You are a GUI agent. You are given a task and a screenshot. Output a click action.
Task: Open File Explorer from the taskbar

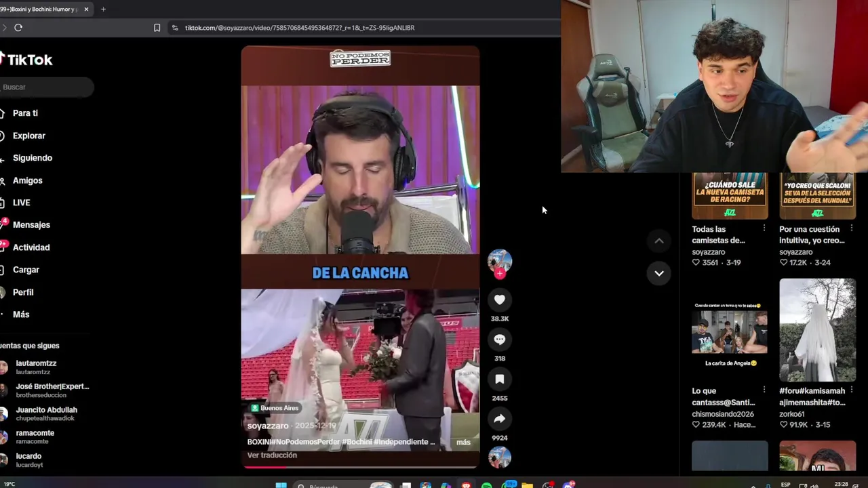[527, 484]
